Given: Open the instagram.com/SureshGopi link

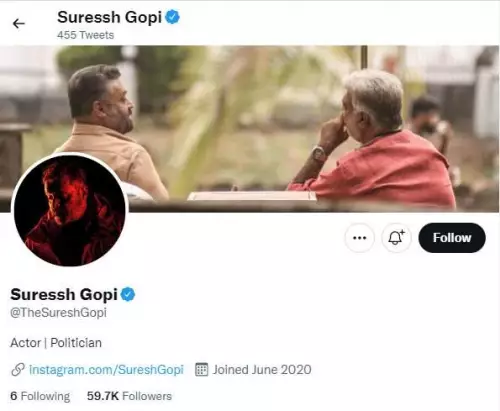Looking at the screenshot, I should (106, 370).
